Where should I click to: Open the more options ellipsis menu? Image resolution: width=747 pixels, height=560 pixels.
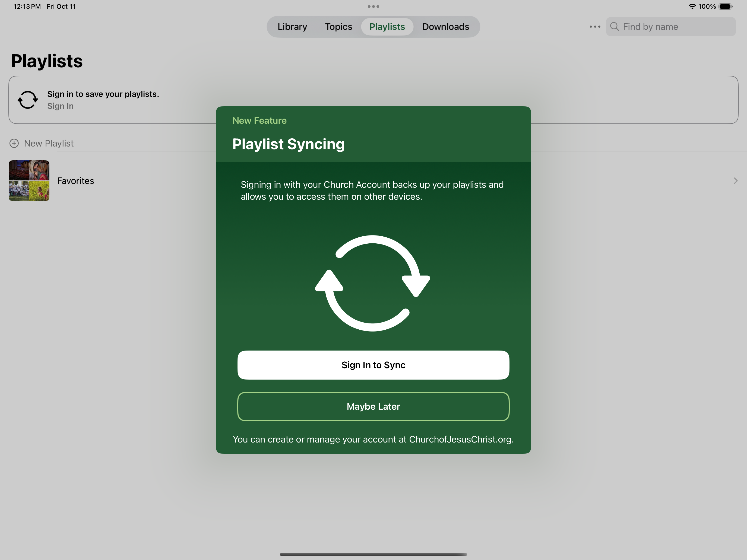pyautogui.click(x=595, y=27)
